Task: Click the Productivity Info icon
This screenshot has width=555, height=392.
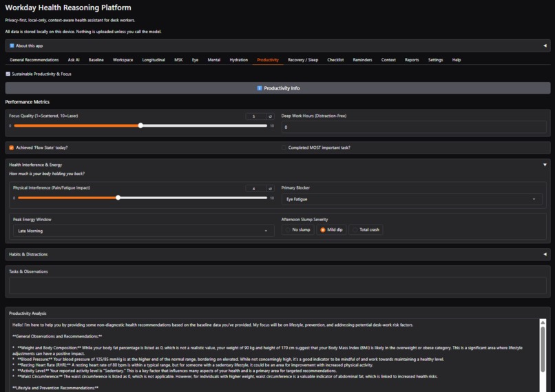Action: tap(259, 88)
